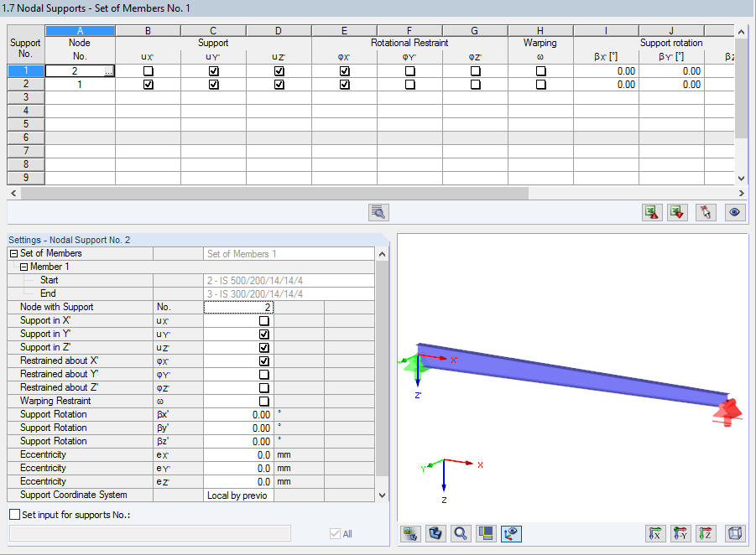Export the support table to Excel

[677, 212]
